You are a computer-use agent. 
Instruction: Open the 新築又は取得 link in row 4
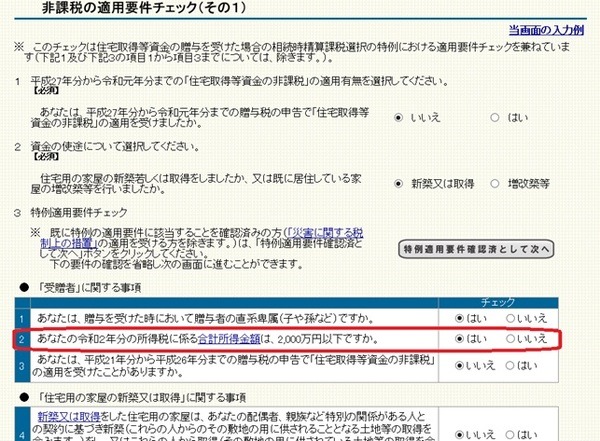[69, 416]
